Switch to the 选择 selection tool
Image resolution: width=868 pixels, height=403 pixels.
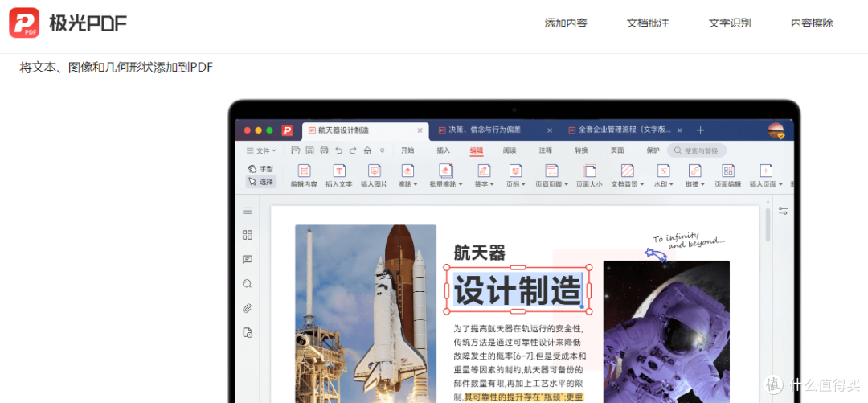click(x=260, y=181)
